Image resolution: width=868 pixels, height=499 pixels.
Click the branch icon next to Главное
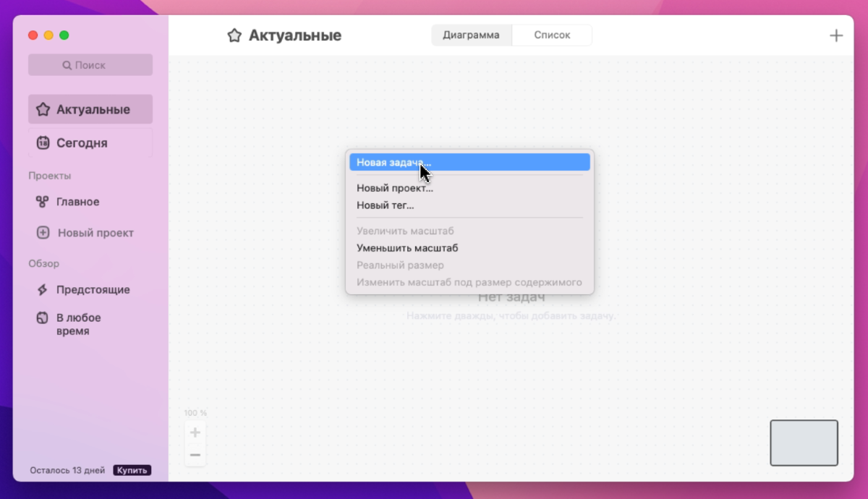coord(43,202)
